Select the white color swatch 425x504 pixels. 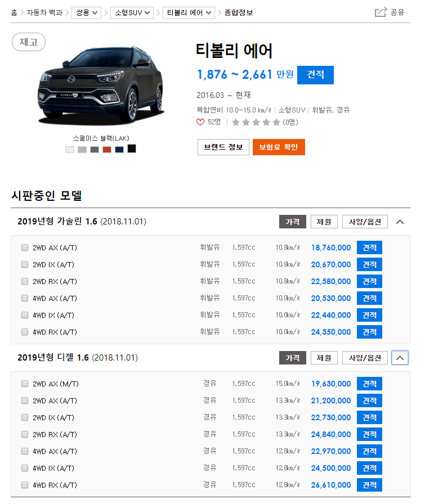[x=70, y=150]
